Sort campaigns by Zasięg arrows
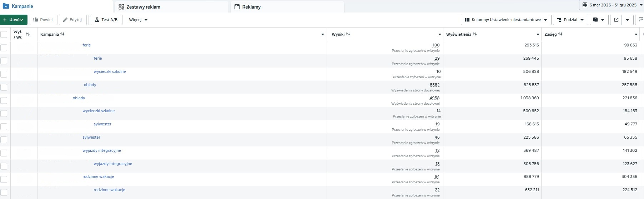The height and width of the screenshot is (199, 644). pos(560,34)
